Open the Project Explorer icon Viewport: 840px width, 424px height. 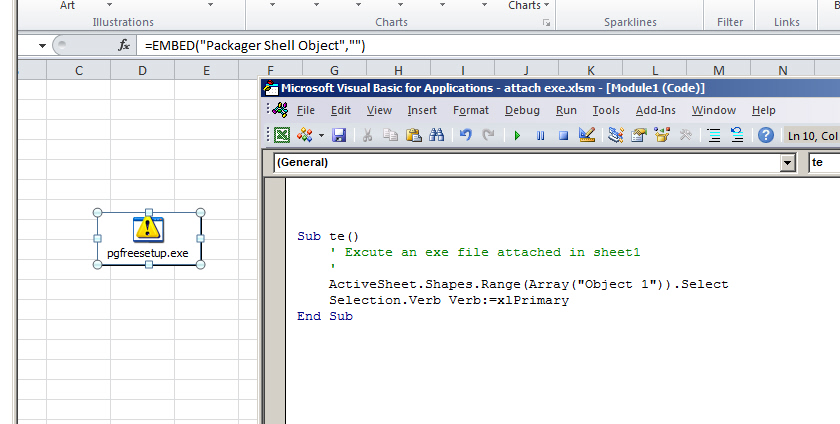(x=616, y=135)
